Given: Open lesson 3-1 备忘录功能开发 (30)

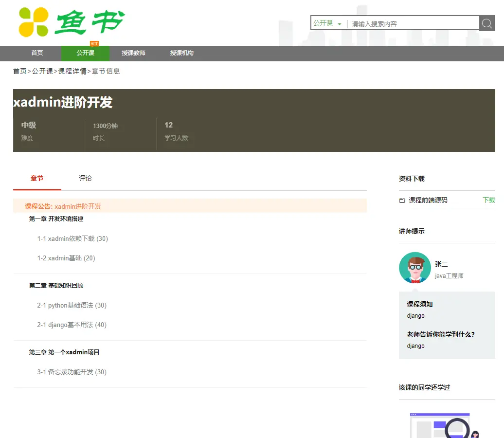Looking at the screenshot, I should pos(72,372).
